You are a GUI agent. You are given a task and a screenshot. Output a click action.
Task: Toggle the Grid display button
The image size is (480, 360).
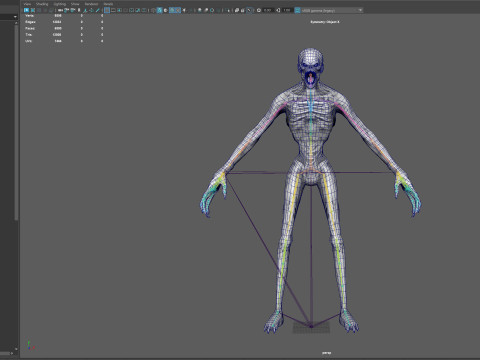coord(107,10)
